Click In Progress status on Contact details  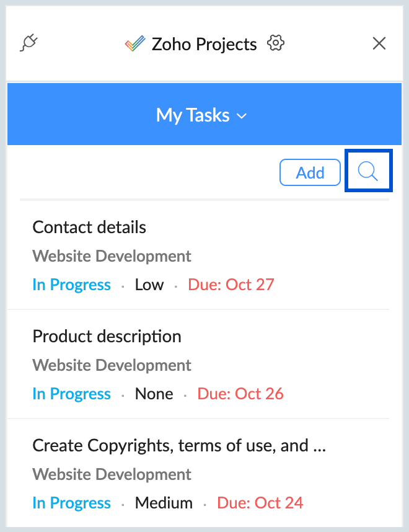coord(71,285)
